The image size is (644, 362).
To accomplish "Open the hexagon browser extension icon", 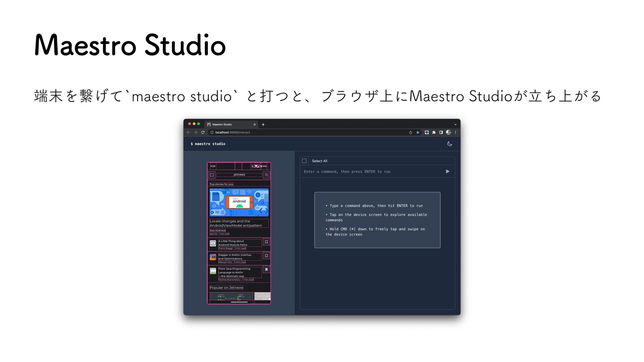I will [427, 132].
